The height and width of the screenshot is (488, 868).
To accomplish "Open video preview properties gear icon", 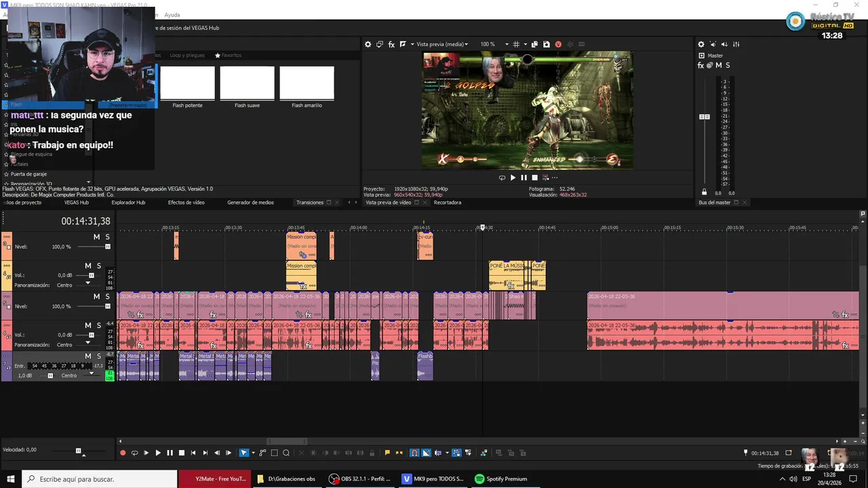I will pos(368,44).
